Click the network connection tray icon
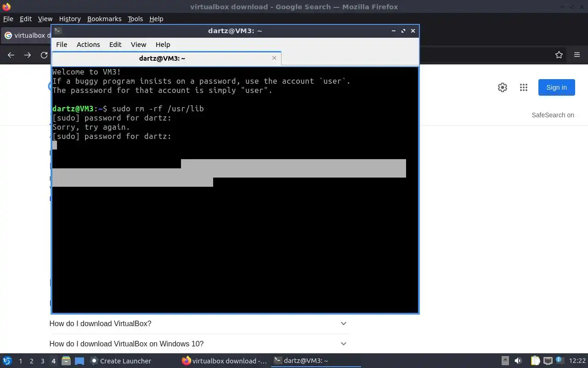This screenshot has height=368, width=588. [548, 361]
